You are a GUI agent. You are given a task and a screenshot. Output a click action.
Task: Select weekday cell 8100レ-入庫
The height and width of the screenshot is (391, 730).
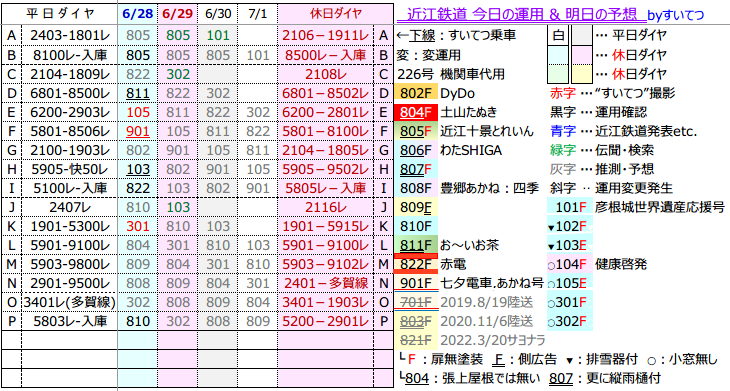coord(69,55)
